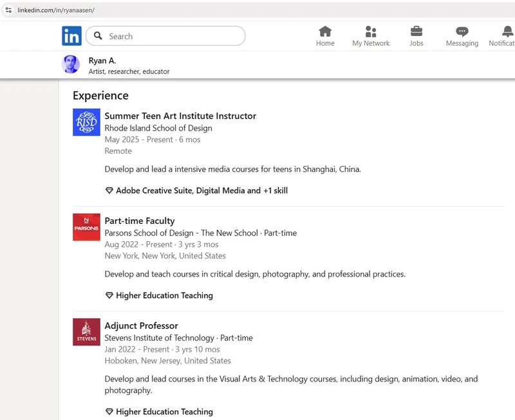Click the linkedin.com/in/ryanaasen URL
515x420 pixels.
[x=56, y=10]
